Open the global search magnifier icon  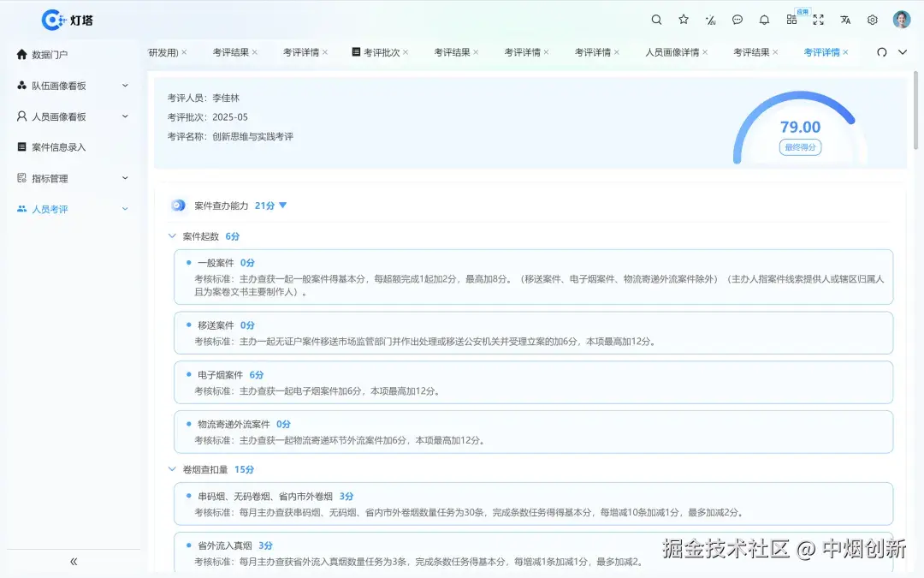655,19
